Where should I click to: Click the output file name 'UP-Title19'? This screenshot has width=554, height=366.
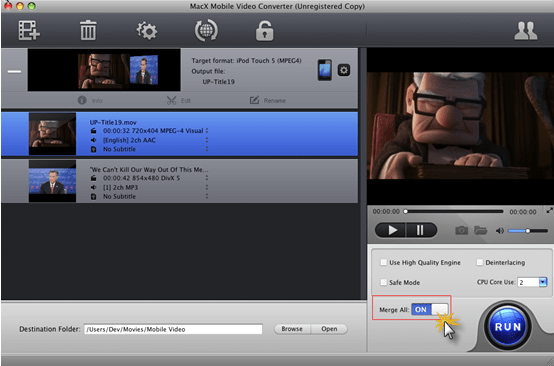[x=218, y=82]
